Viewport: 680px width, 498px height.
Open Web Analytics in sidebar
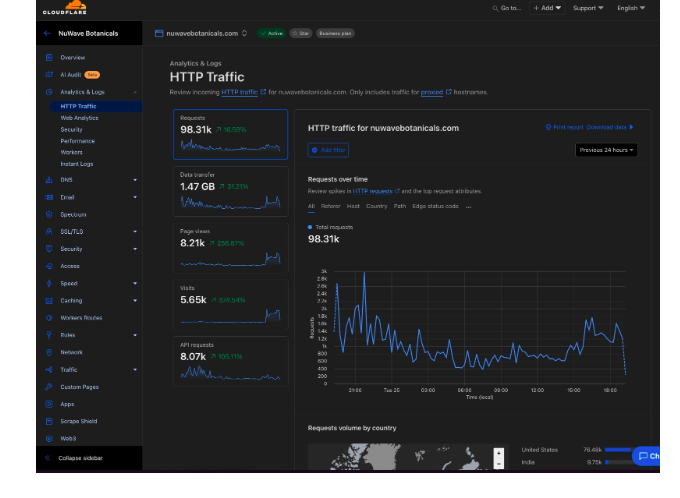[79, 118]
